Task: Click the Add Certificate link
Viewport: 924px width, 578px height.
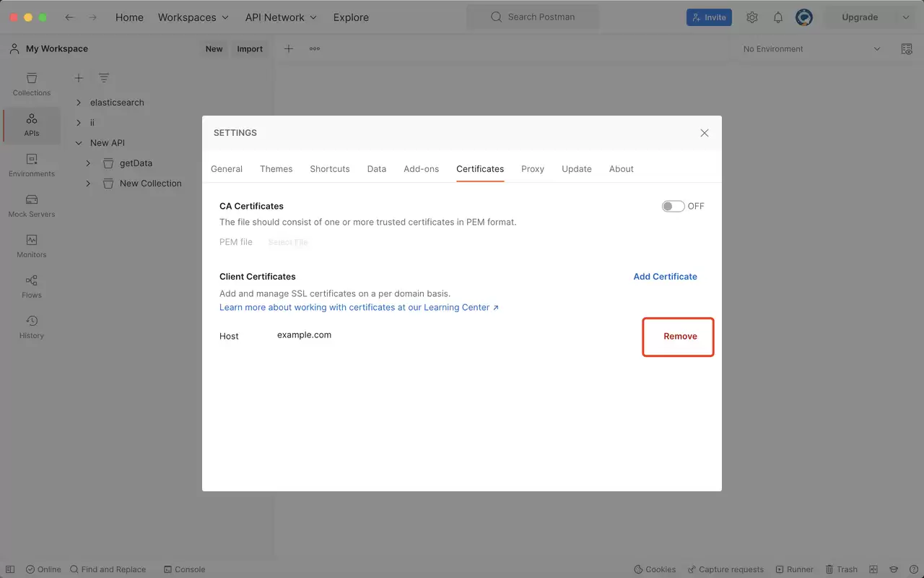Action: pos(665,277)
